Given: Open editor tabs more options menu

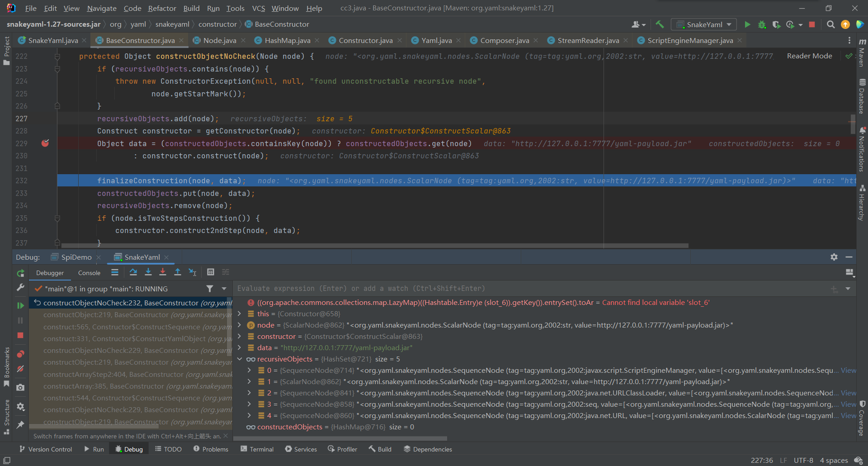Looking at the screenshot, I should pos(849,40).
